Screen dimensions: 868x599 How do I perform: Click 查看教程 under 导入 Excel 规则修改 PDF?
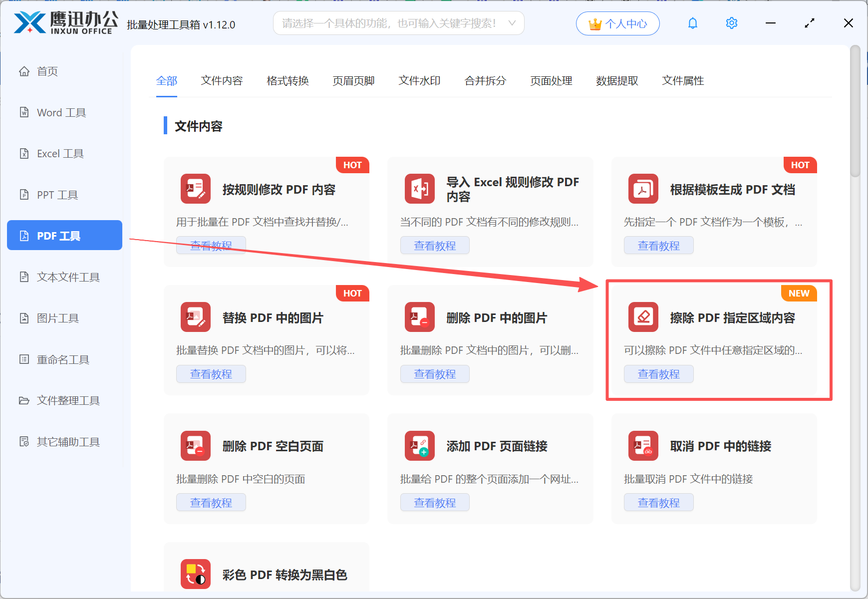(x=435, y=246)
